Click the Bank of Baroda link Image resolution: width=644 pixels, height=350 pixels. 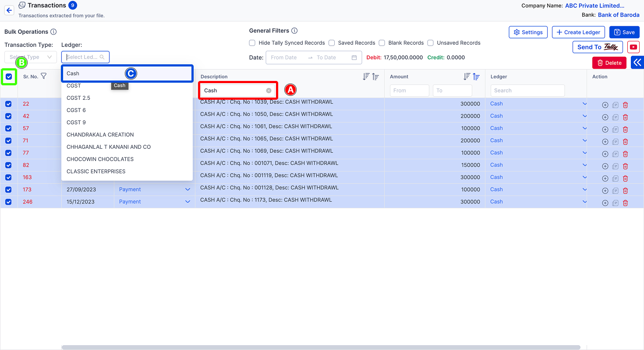coord(619,15)
